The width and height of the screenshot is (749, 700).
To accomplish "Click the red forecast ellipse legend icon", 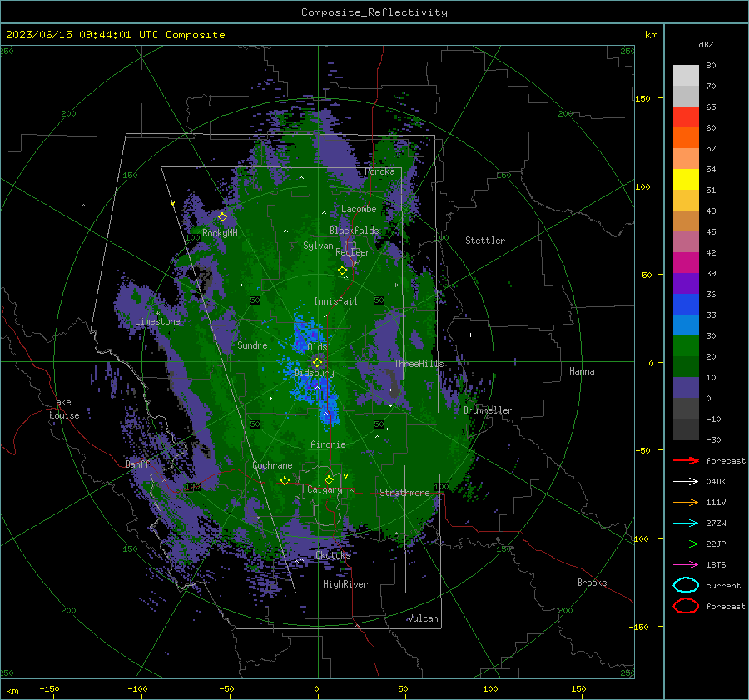I will coord(686,606).
